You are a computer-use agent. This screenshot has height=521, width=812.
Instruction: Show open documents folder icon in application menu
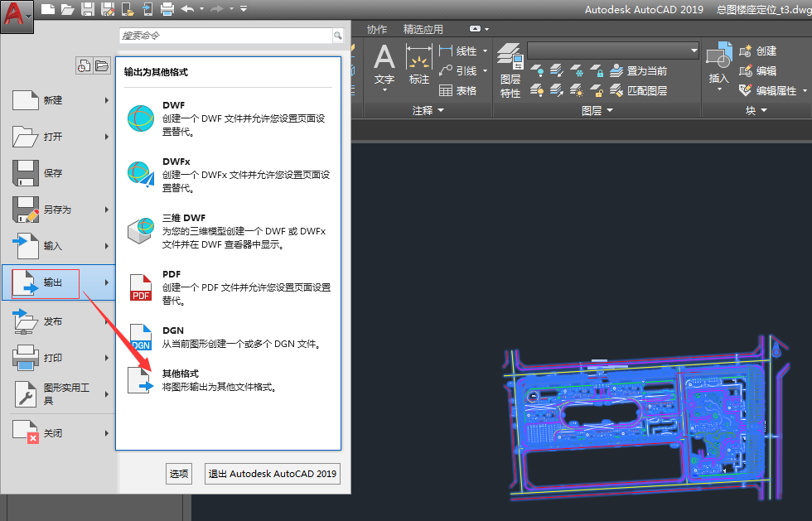click(x=101, y=65)
